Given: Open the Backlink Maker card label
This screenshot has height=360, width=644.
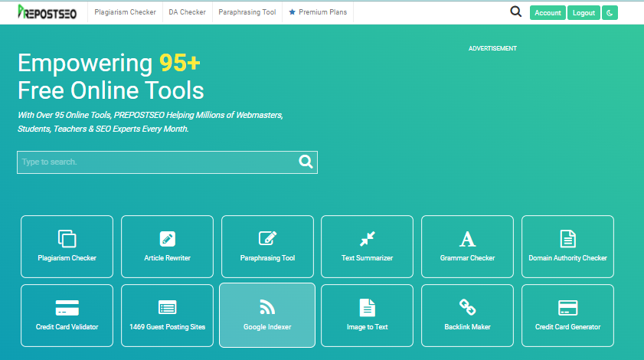Looking at the screenshot, I should point(467,327).
